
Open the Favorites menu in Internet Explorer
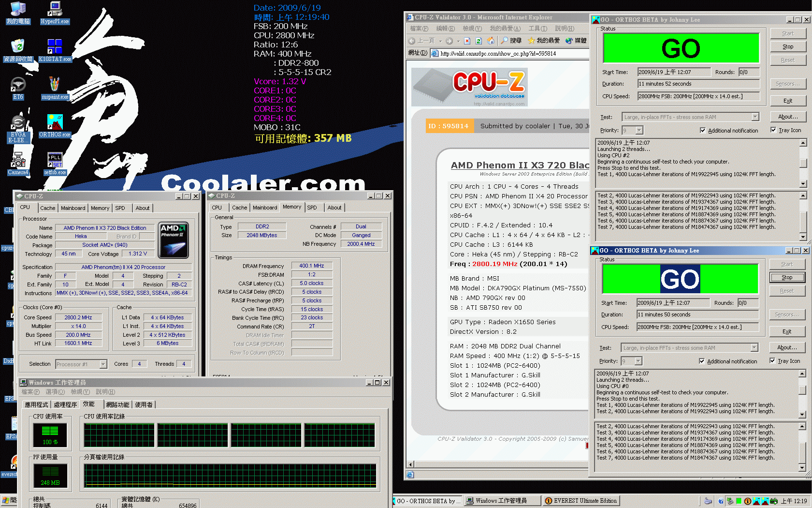505,29
